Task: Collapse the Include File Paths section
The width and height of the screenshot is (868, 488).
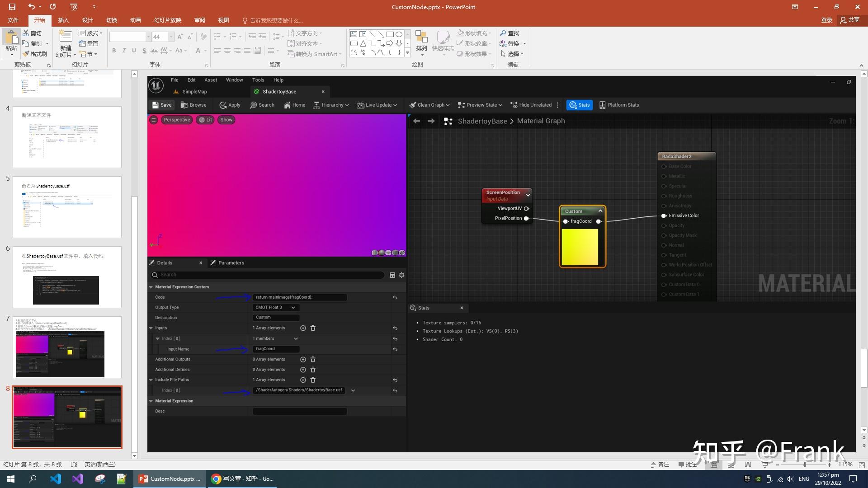Action: coord(151,380)
